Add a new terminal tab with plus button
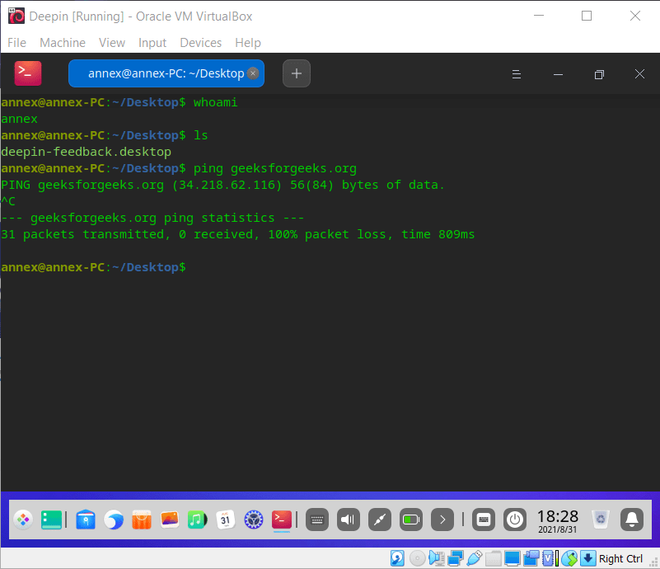 pyautogui.click(x=296, y=74)
